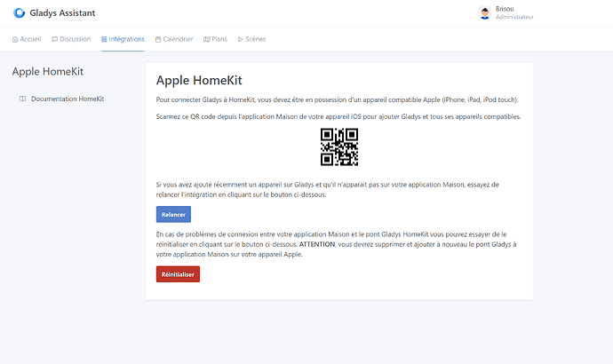The width and height of the screenshot is (613, 364).
Task: Switch to the Calendrier tab
Action: pyautogui.click(x=174, y=39)
